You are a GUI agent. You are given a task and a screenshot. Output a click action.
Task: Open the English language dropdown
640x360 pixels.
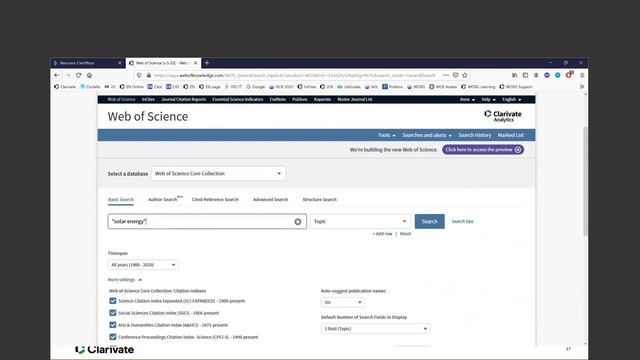tap(511, 99)
